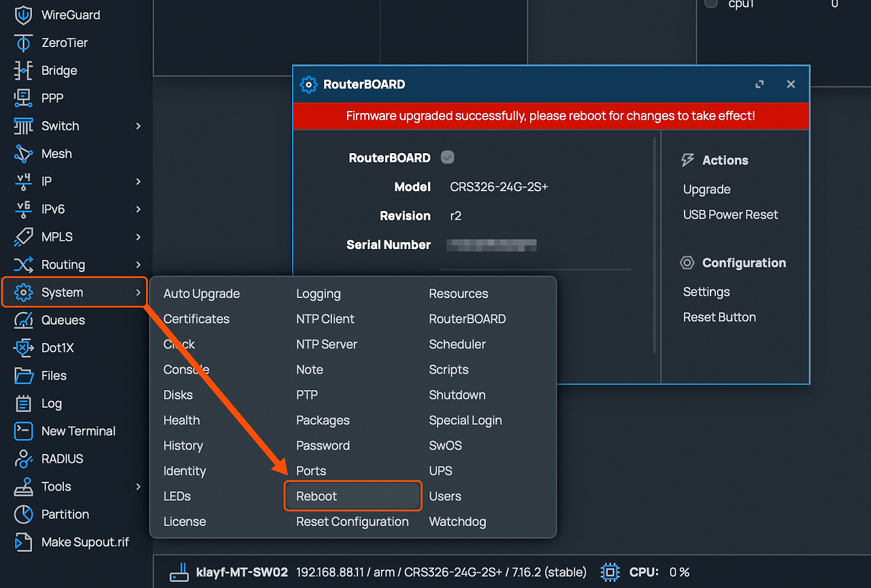This screenshot has height=588, width=871.
Task: Expand the Routing submenu arrow
Action: (x=138, y=265)
